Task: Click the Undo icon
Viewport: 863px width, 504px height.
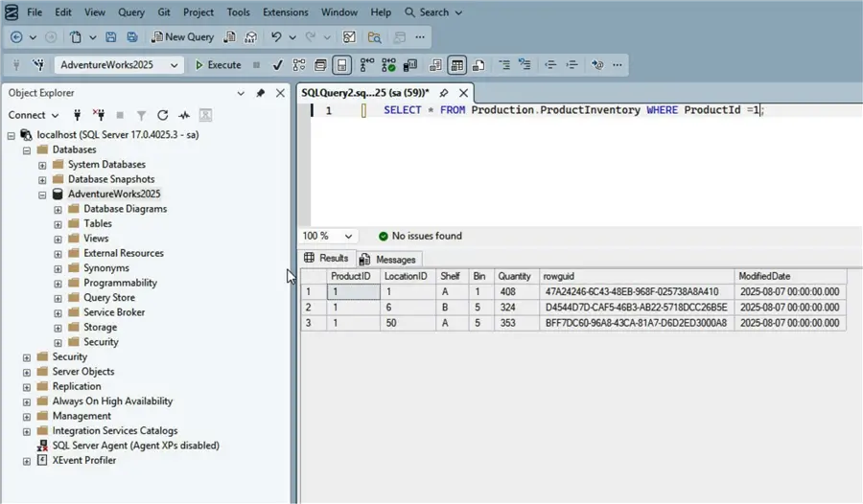Action: (x=276, y=36)
